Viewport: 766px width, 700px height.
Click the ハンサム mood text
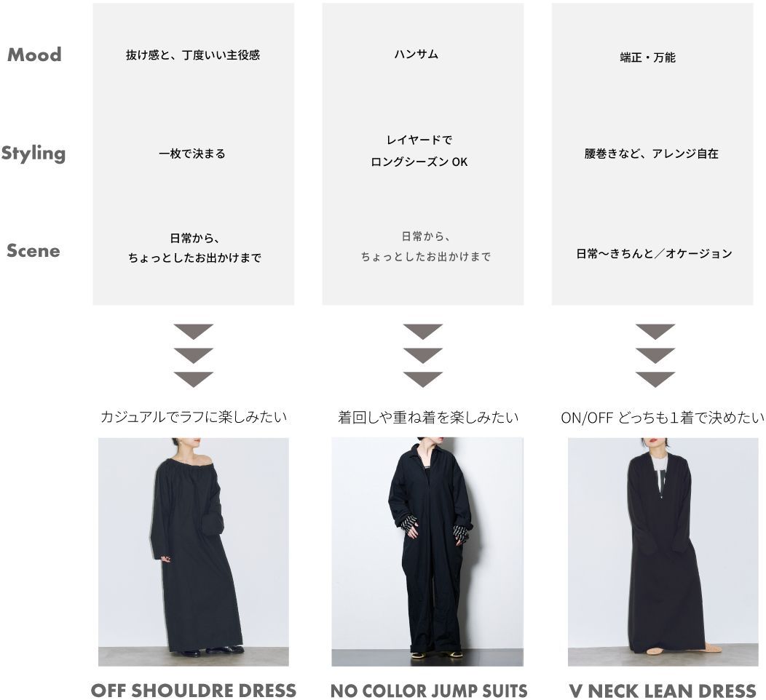(x=416, y=54)
